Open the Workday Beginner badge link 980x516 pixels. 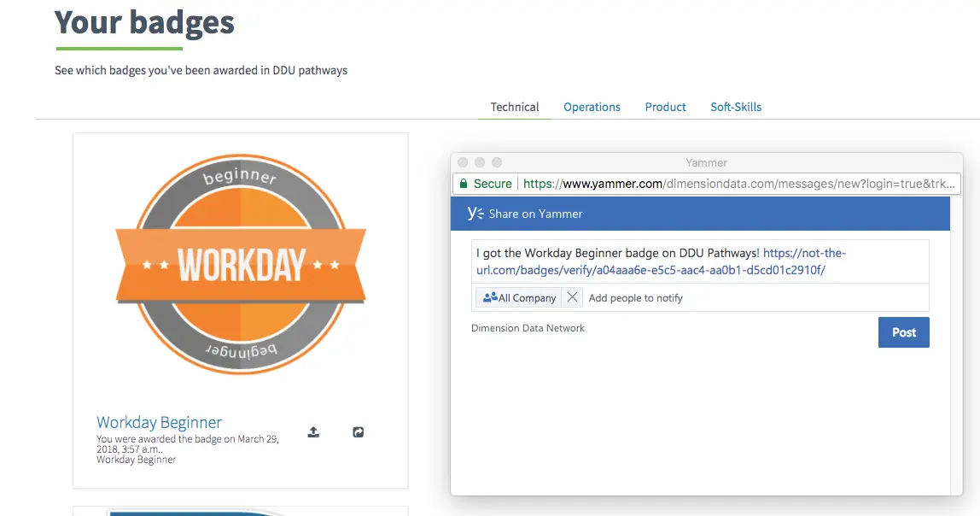click(159, 422)
